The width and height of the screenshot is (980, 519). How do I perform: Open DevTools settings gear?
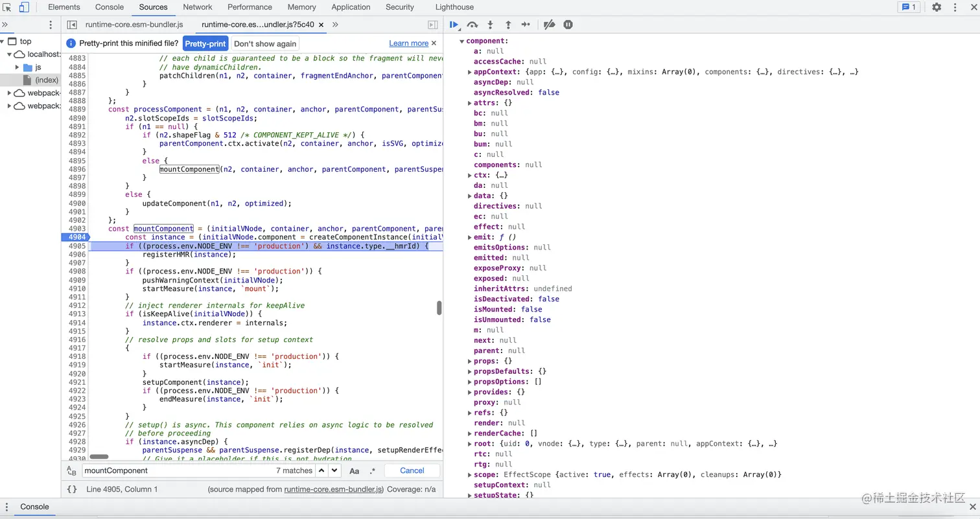[937, 7]
